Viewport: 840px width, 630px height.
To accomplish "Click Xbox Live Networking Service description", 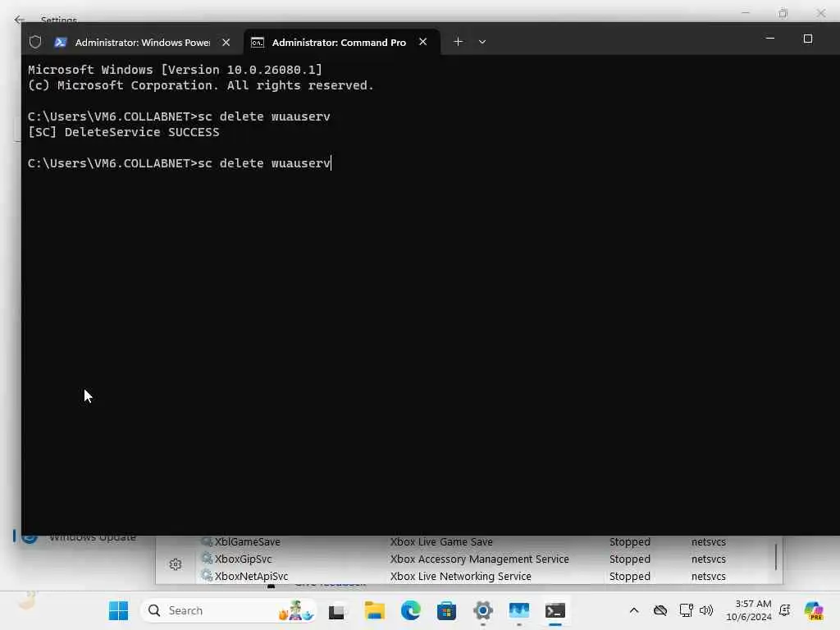I will [461, 576].
